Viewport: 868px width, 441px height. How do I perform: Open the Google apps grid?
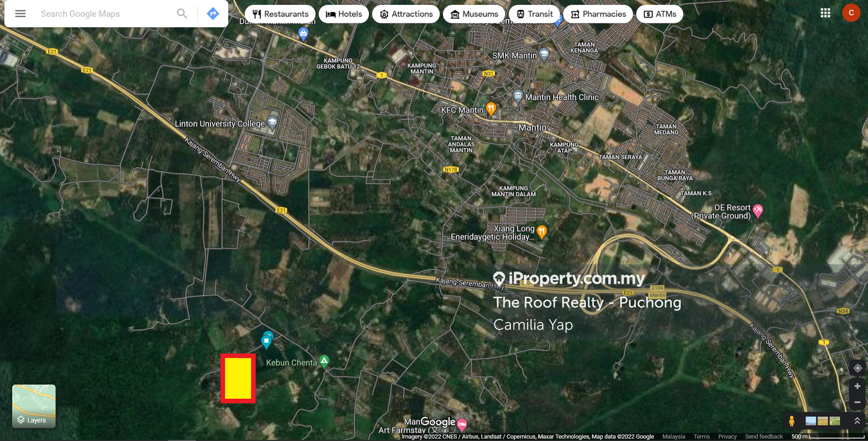825,13
